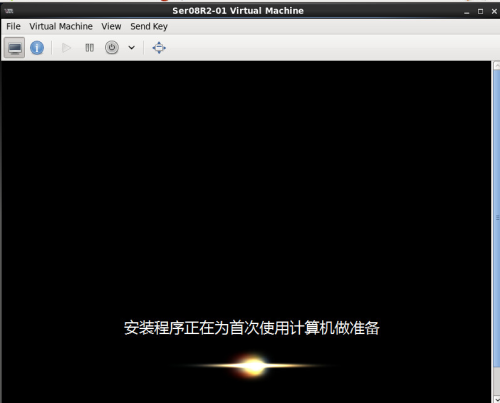Click the Run virtual machine play button
Screen dimensions: 500x403
(x=66, y=48)
